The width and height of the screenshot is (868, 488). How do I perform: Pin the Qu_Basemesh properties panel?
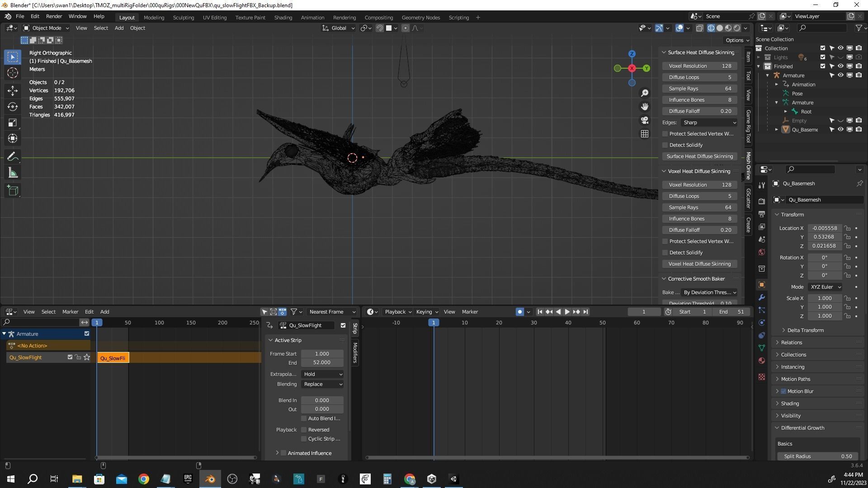(859, 183)
